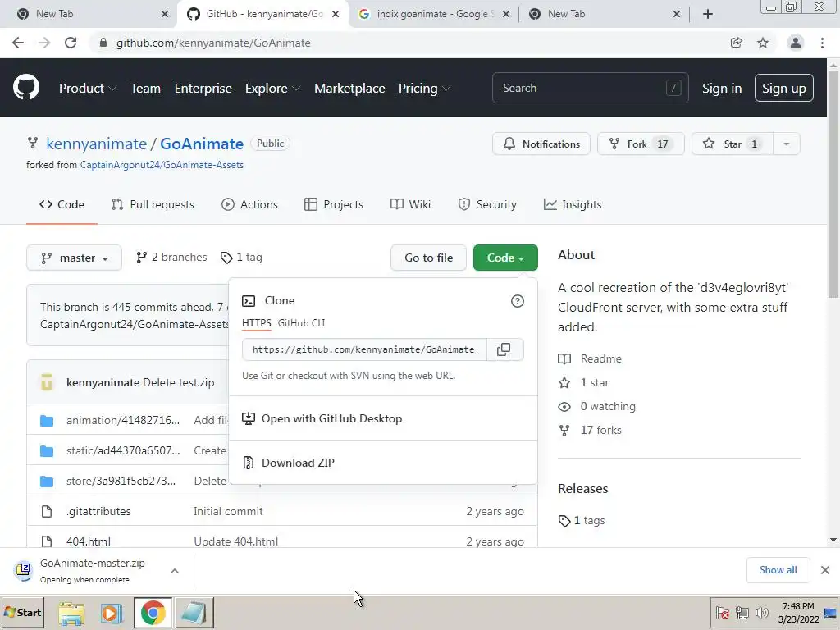Focus the GitHub Search field
This screenshot has height=630, width=840.
(590, 88)
